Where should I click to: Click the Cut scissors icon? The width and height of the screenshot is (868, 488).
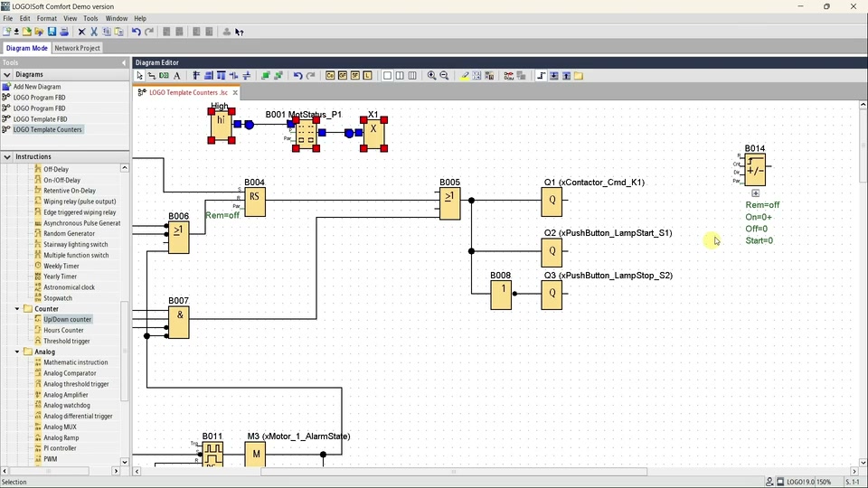click(x=93, y=33)
